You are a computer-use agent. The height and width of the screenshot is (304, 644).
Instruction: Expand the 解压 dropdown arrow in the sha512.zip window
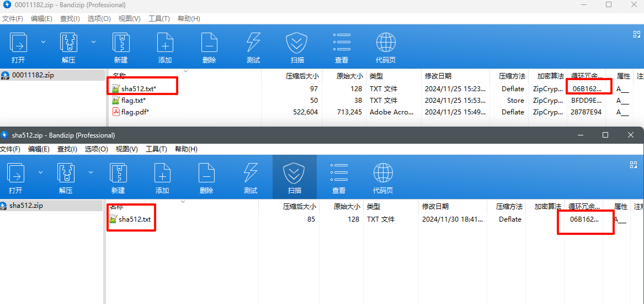coord(90,172)
